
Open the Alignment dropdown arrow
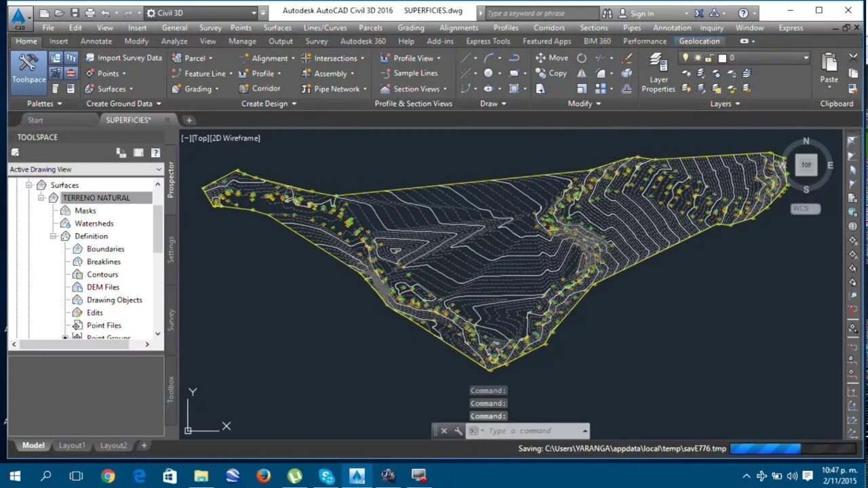[x=293, y=58]
